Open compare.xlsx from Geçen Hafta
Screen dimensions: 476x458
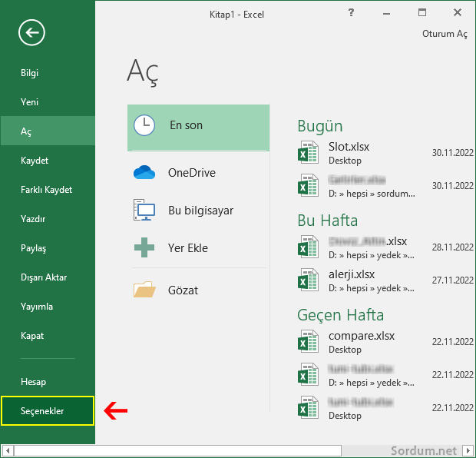[385, 342]
